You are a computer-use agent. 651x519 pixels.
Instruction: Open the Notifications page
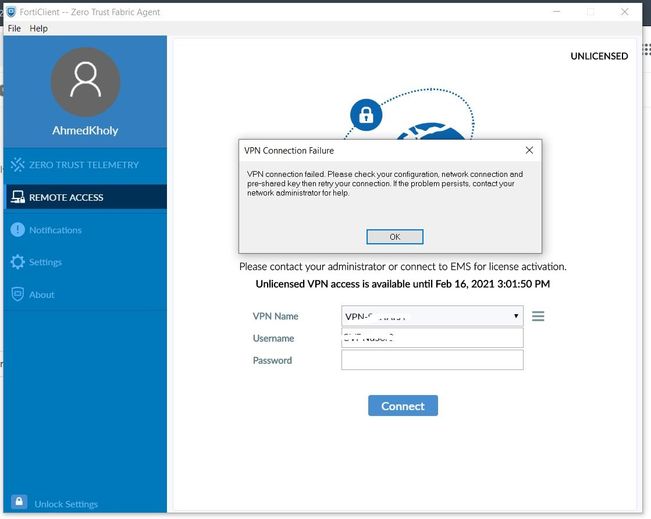point(85,230)
